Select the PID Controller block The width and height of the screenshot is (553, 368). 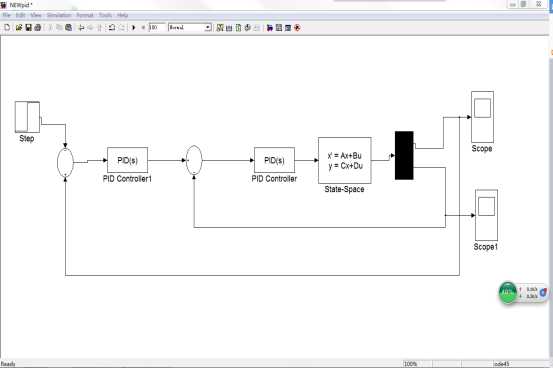[274, 160]
